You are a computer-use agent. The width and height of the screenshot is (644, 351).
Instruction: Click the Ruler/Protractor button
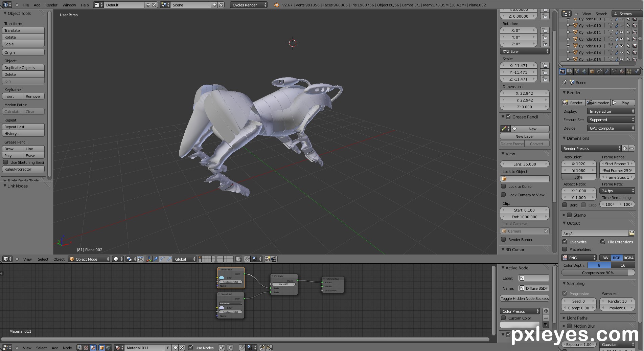click(23, 169)
